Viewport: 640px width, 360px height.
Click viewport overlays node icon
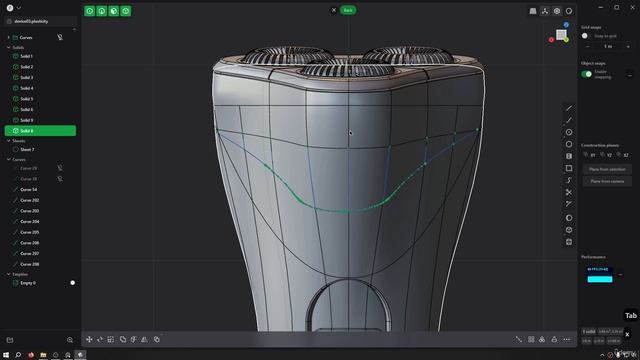point(545,11)
